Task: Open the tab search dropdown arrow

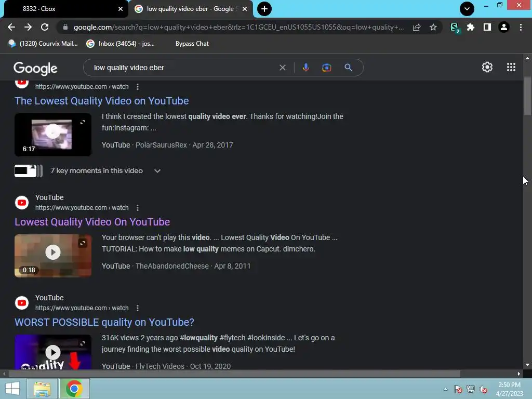Action: coord(467,9)
